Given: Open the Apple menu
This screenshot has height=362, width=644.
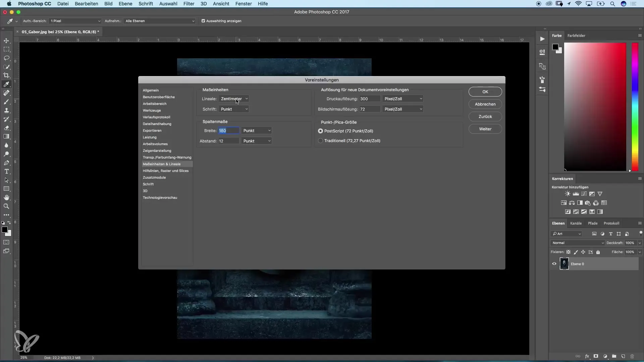Looking at the screenshot, I should pyautogui.click(x=9, y=4).
